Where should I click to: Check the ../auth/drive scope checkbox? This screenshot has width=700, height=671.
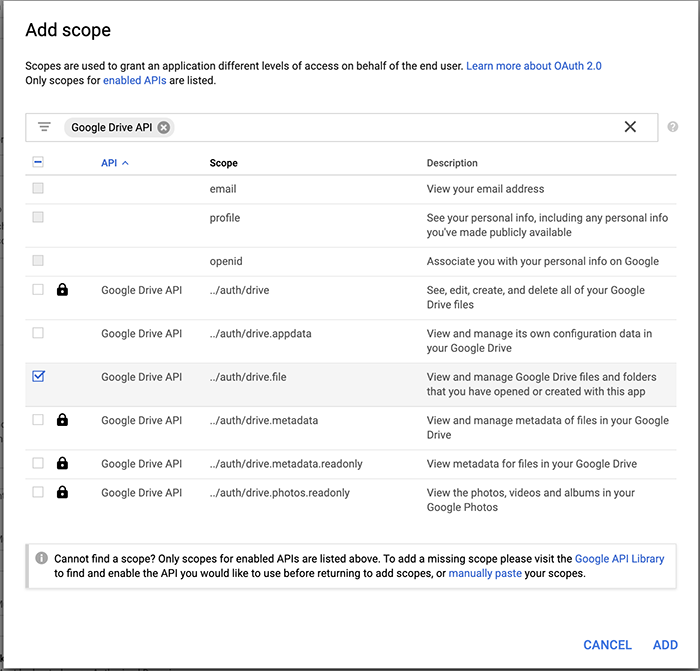click(x=38, y=289)
